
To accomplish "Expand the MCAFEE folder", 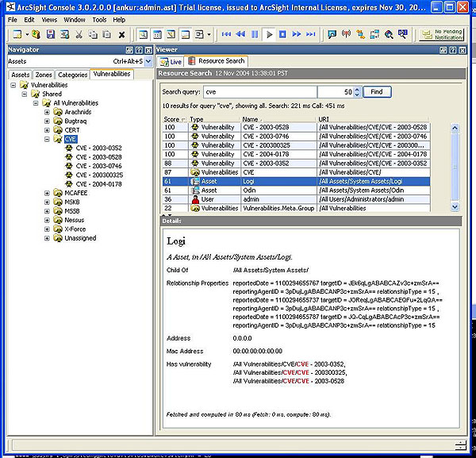I will (x=47, y=192).
